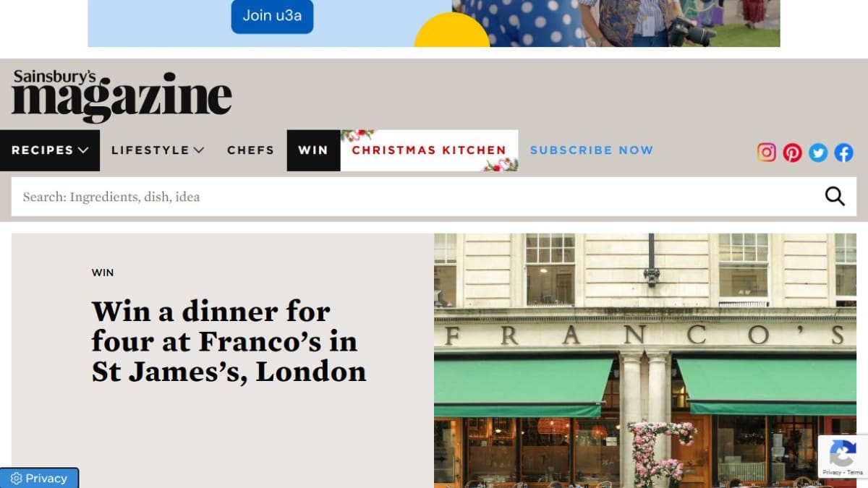Click the search magnifier icon

[835, 196]
